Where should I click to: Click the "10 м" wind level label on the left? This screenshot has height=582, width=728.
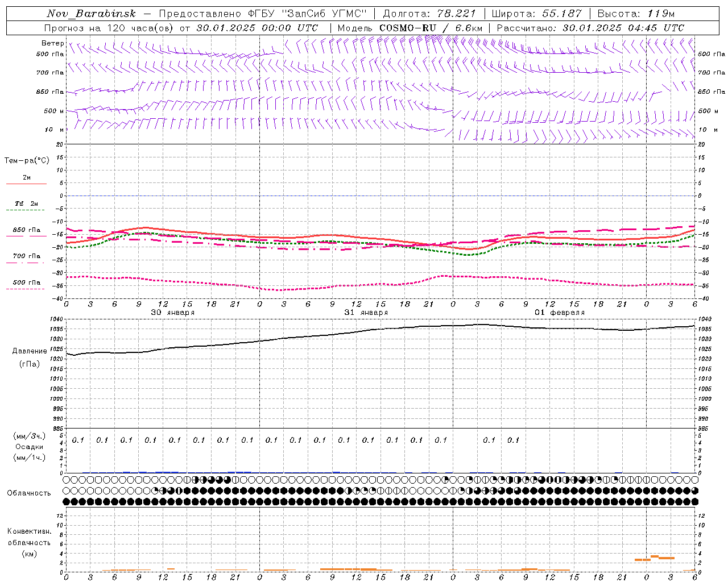click(54, 130)
